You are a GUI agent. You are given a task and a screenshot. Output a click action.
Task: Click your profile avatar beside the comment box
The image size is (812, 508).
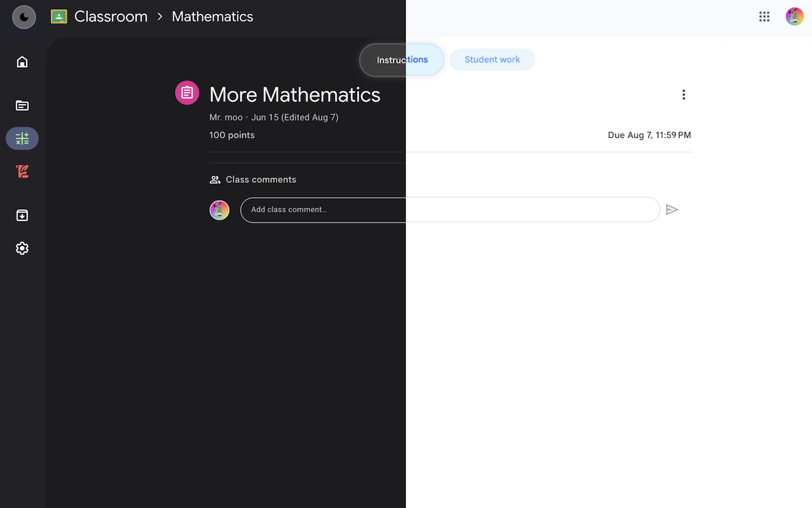click(x=219, y=210)
